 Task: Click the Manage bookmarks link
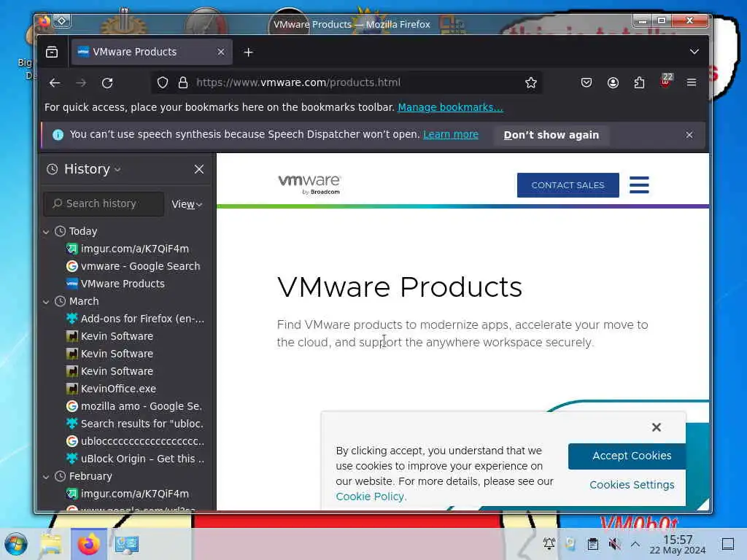[x=450, y=107]
